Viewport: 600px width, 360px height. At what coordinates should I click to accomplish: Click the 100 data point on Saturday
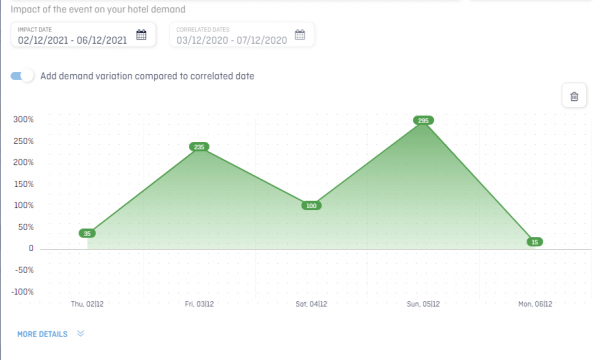point(311,205)
